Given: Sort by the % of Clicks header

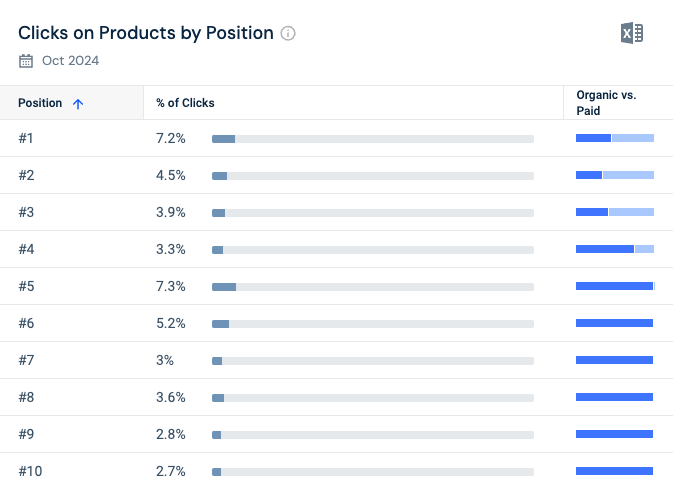Looking at the screenshot, I should coord(185,103).
